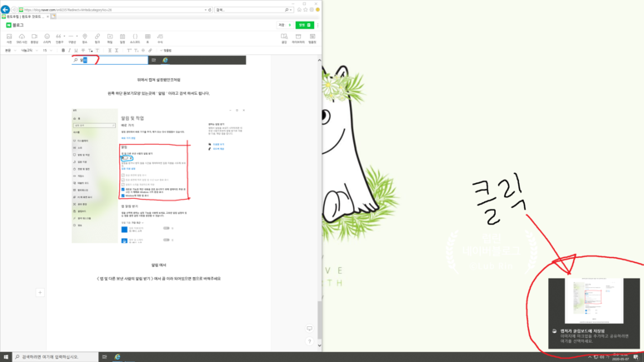Screen dimensions: 644x362
Task: Add a hyperlink from the format bar
Action: click(150, 51)
